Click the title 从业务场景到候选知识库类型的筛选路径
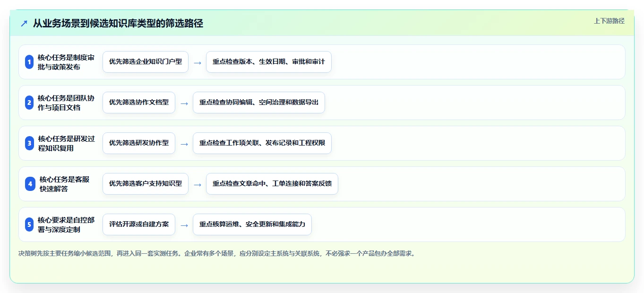This screenshot has width=644, height=293. coord(118,23)
